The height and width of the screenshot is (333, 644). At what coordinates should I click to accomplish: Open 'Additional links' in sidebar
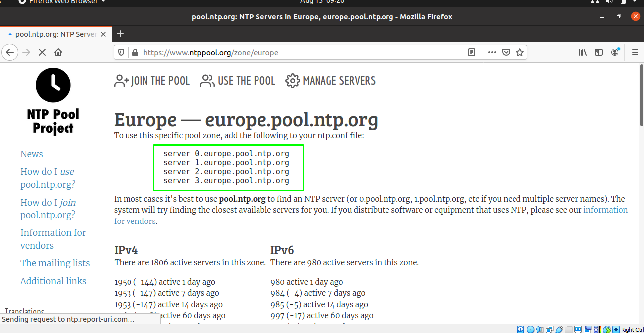click(53, 281)
